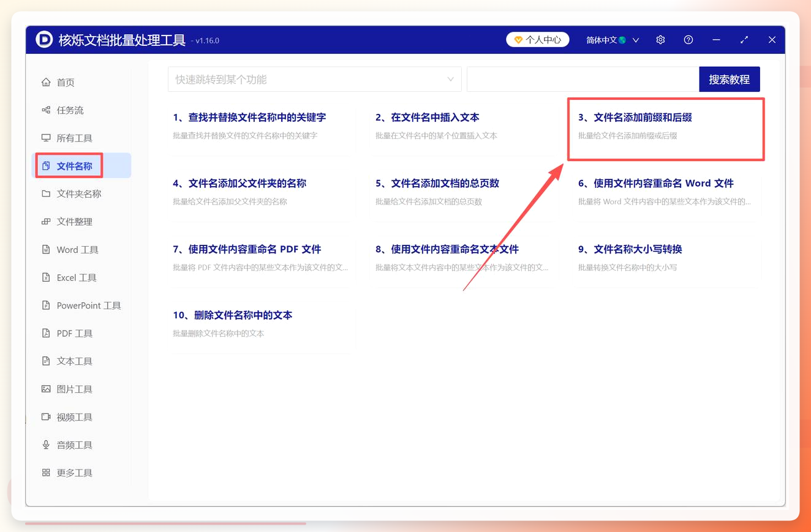Screen dimensions: 811x532
Task: Click the video camera icon beside 视频工具
Action: pos(46,417)
